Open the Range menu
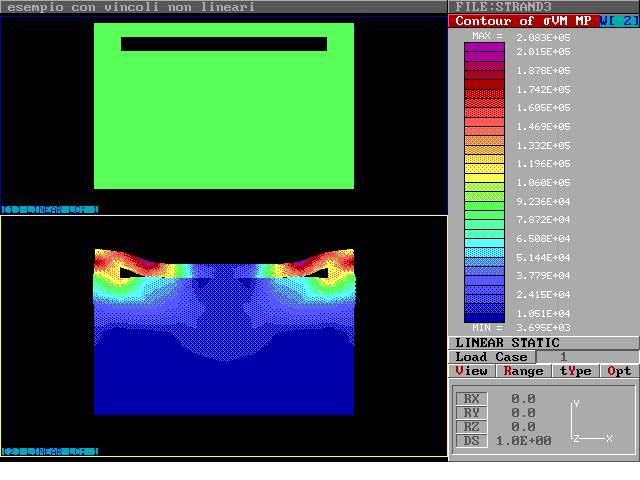640x480 pixels. tap(523, 371)
